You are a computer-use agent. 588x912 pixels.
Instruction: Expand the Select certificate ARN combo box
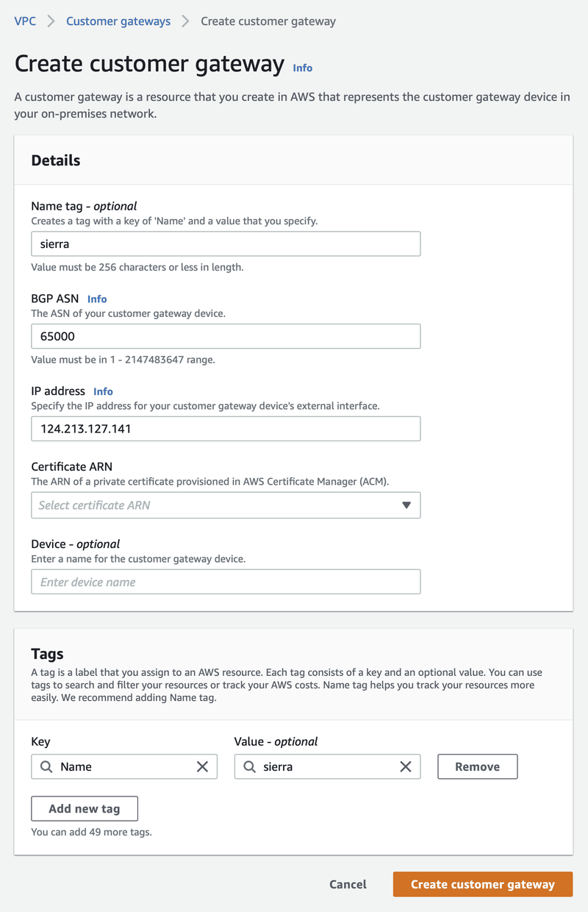pos(220,505)
